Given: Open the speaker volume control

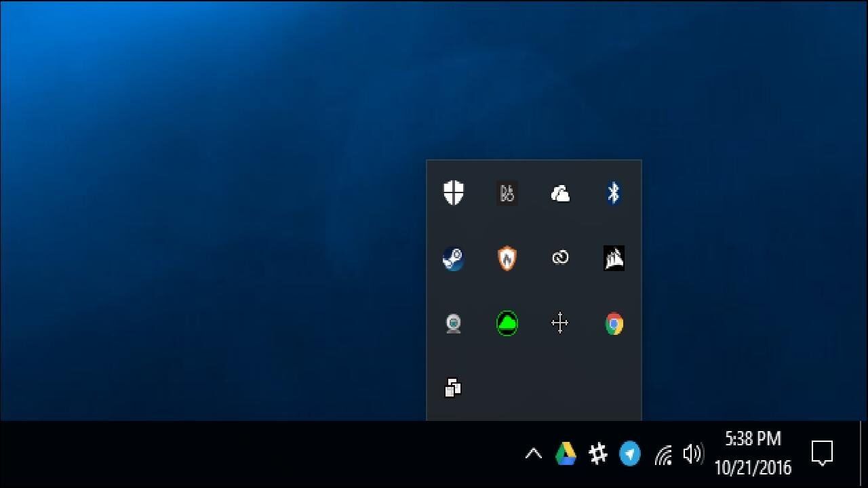Looking at the screenshot, I should tap(693, 453).
